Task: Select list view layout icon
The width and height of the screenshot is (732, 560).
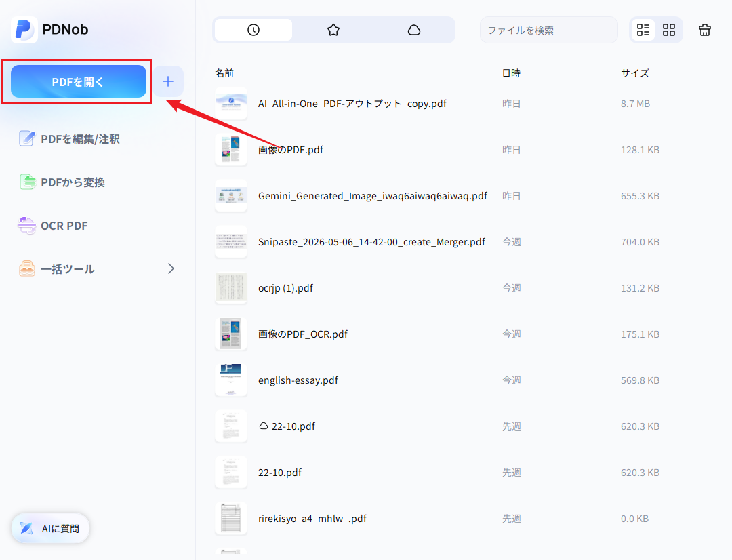Action: [x=643, y=30]
